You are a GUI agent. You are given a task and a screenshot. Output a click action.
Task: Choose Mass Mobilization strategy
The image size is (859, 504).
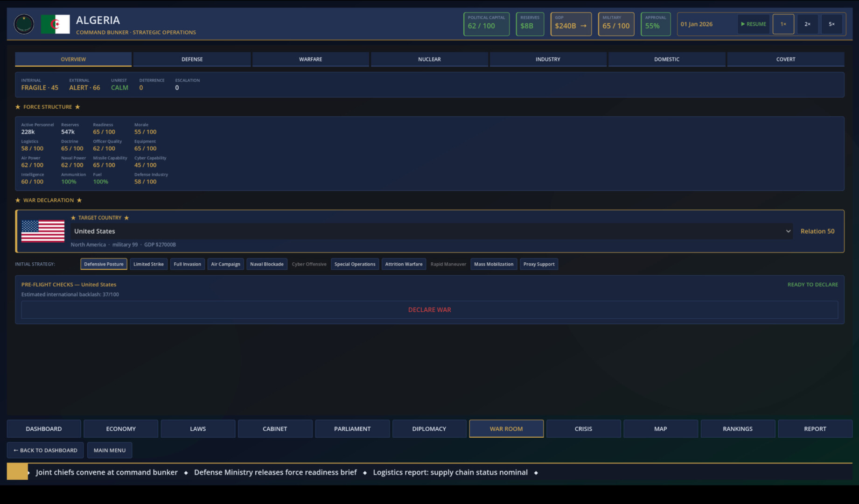pos(494,264)
